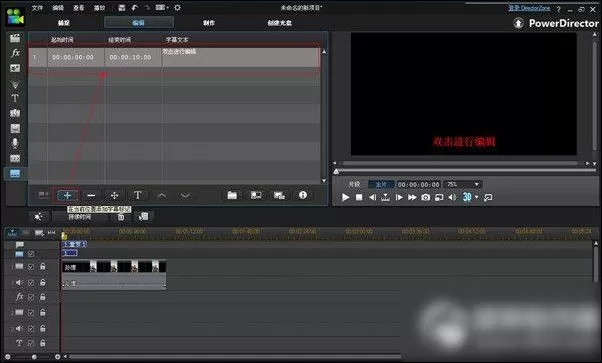Remove the subtitle marker with the minus button
Viewport: 602px width, 363px height.
click(91, 196)
